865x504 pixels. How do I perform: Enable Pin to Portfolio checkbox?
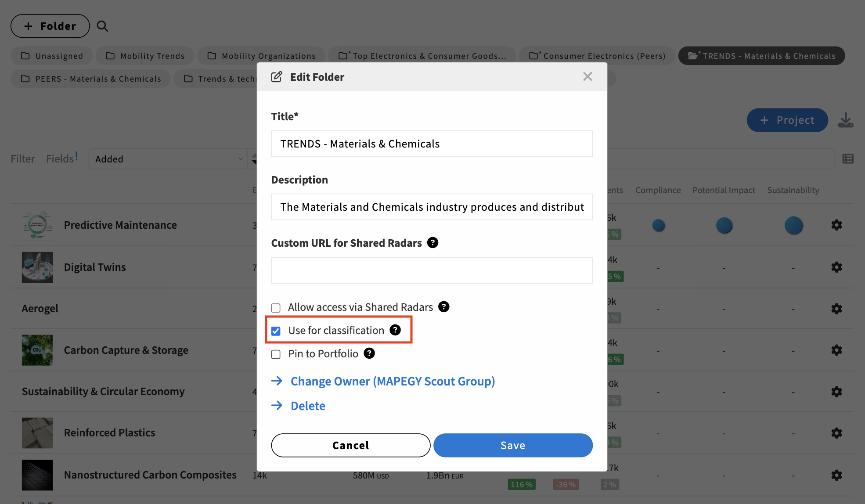tap(276, 354)
